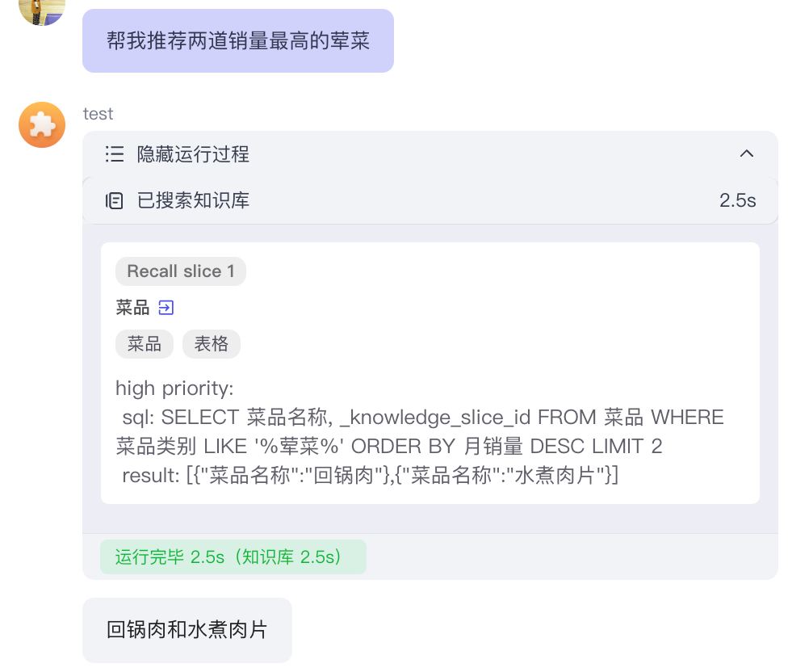The height and width of the screenshot is (672, 788).
Task: Click the high priority label
Action: pos(174,388)
